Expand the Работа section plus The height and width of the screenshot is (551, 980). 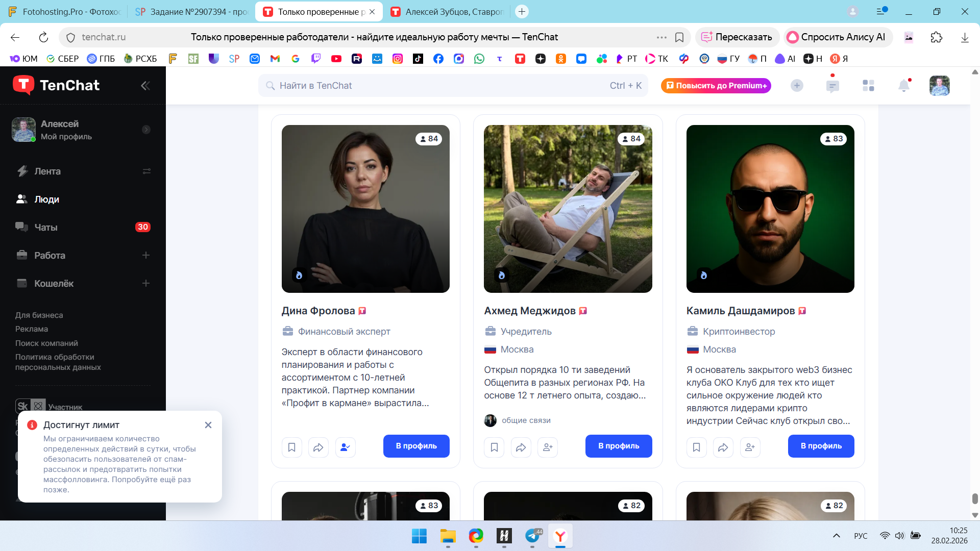click(146, 255)
